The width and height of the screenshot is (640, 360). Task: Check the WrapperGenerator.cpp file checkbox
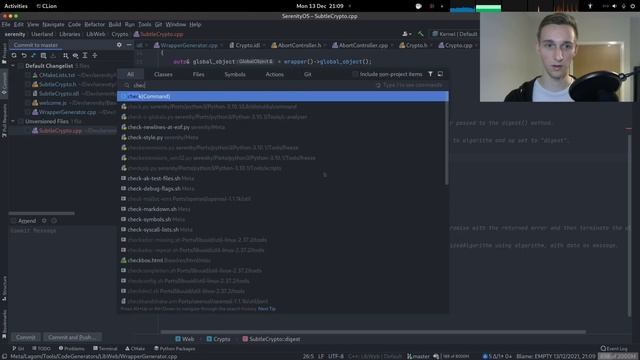pyautogui.click(x=28, y=112)
